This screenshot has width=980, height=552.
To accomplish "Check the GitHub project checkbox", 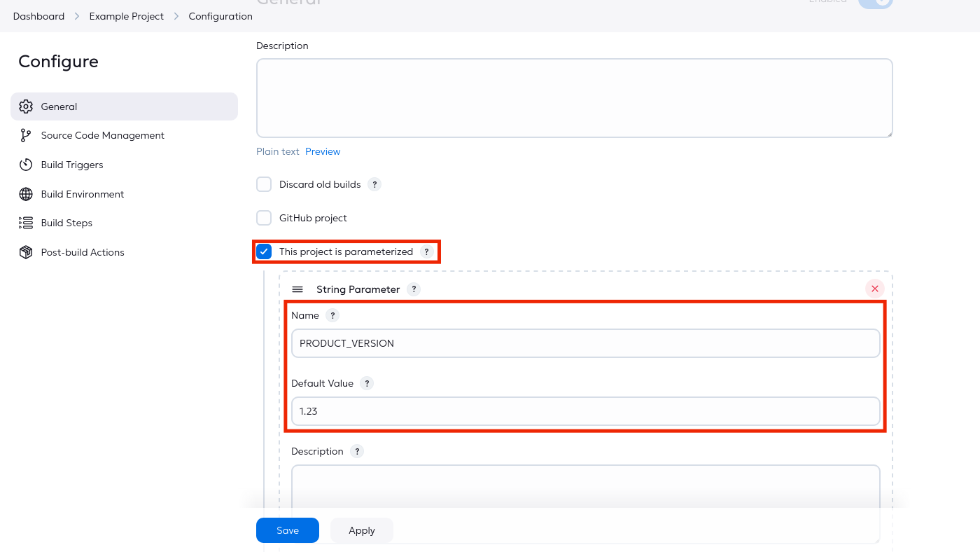I will (x=264, y=217).
